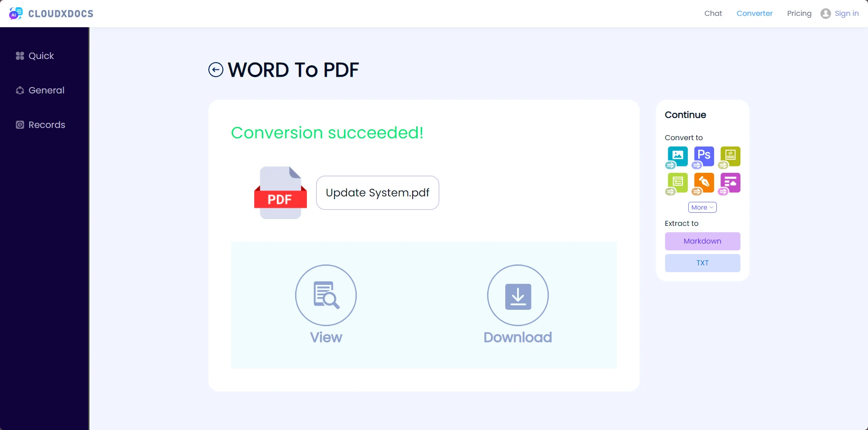Click the orange pen nib convert icon
This screenshot has width=868, height=430.
pyautogui.click(x=703, y=184)
